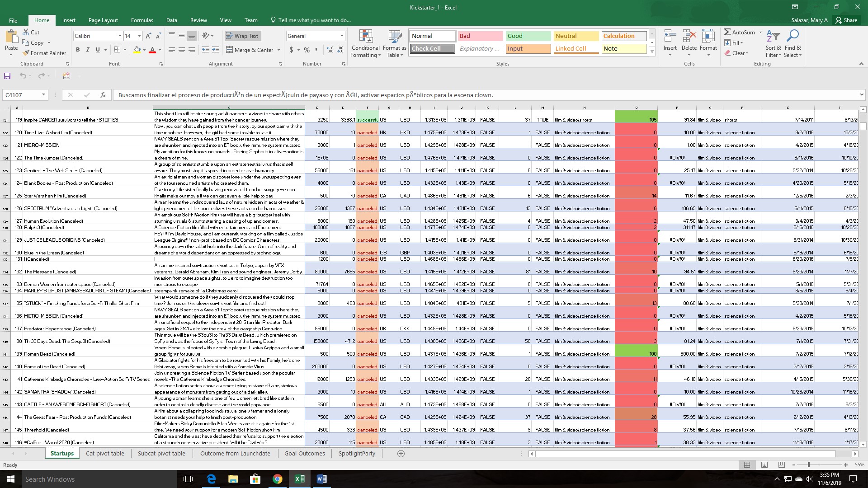This screenshot has height=488, width=868.
Task: Apply yellow fill color bucket
Action: (137, 50)
